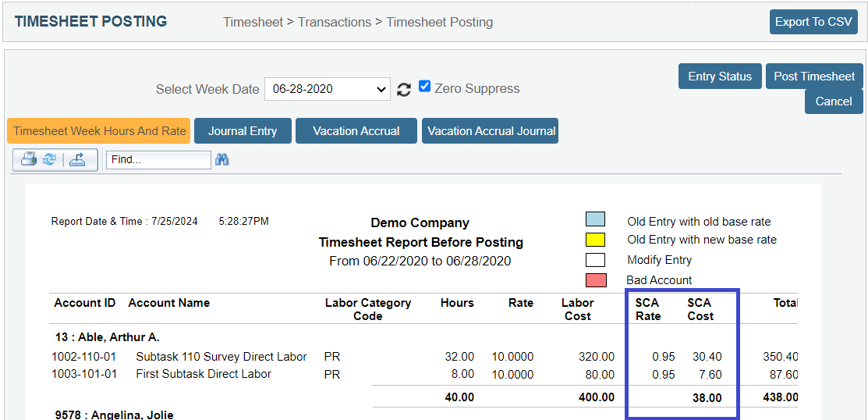868x420 pixels.
Task: Click Hours subtotal 40.00
Action: click(x=459, y=397)
